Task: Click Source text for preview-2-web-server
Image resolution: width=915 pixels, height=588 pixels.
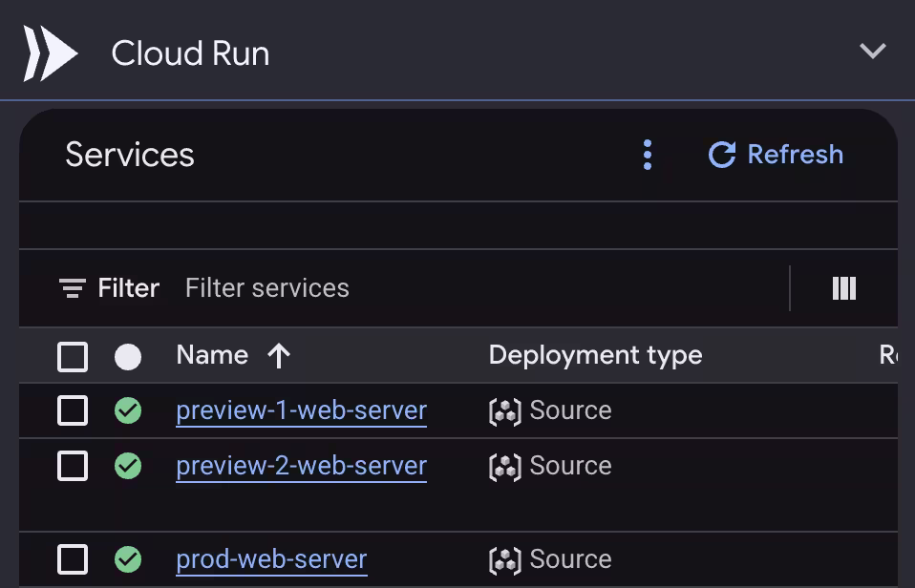Action: point(571,466)
